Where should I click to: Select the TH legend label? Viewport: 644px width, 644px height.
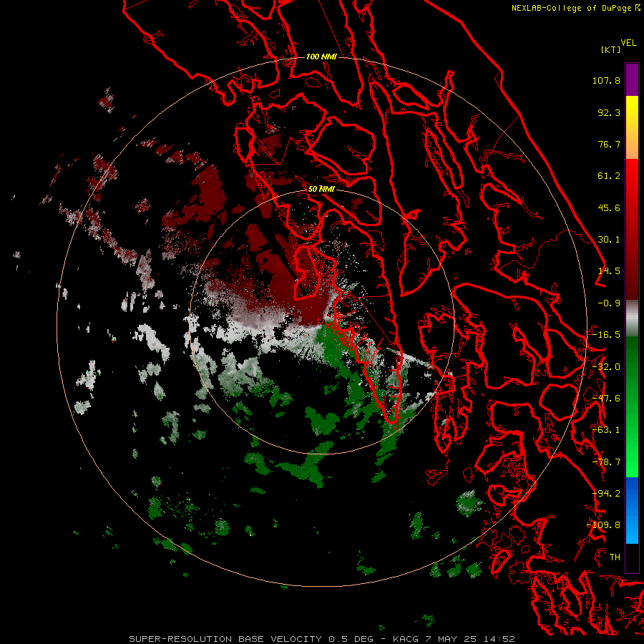point(615,557)
